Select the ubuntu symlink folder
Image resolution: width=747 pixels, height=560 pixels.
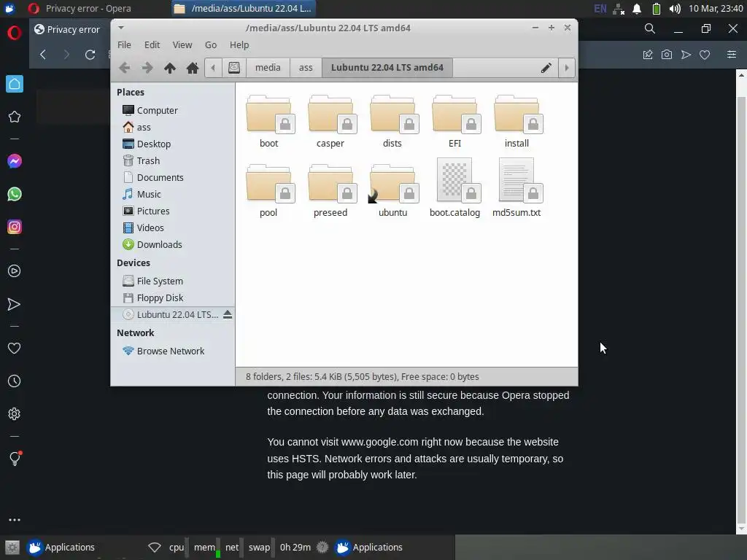coord(392,190)
